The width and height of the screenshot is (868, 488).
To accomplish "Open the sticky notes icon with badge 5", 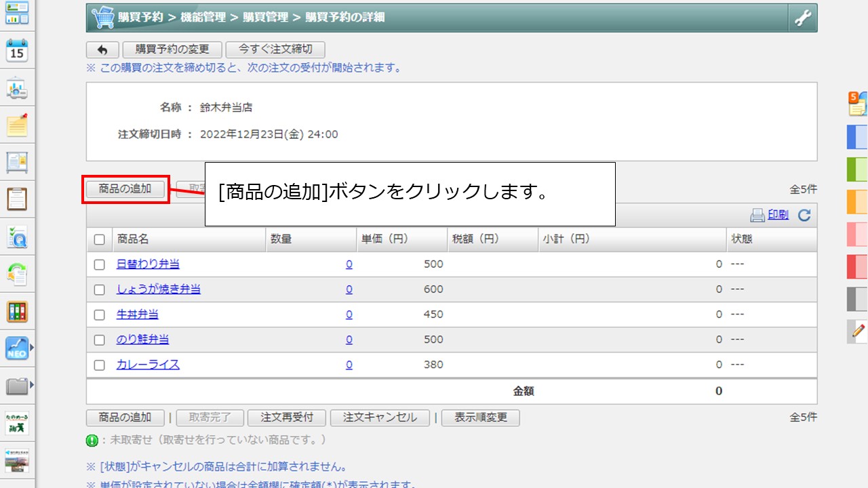I will (858, 104).
